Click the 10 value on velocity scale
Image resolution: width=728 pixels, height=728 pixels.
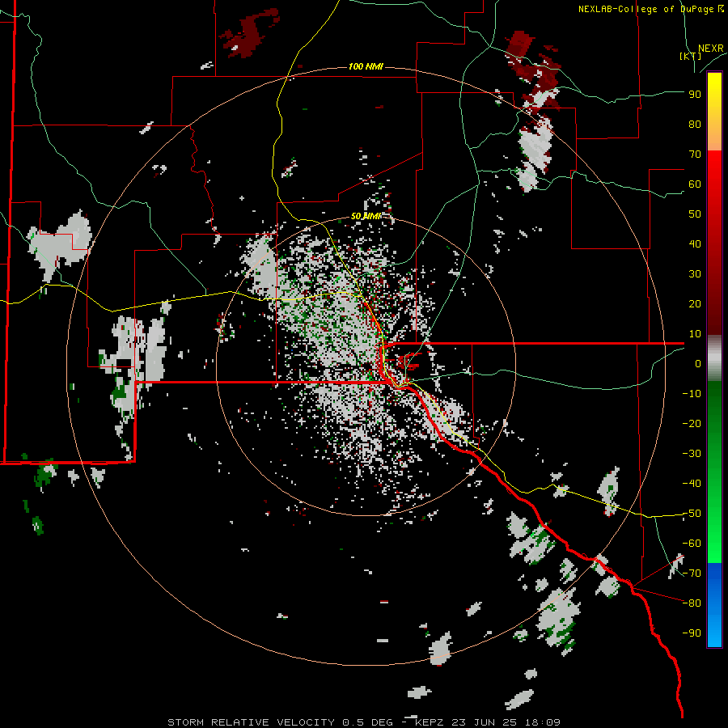click(x=695, y=334)
